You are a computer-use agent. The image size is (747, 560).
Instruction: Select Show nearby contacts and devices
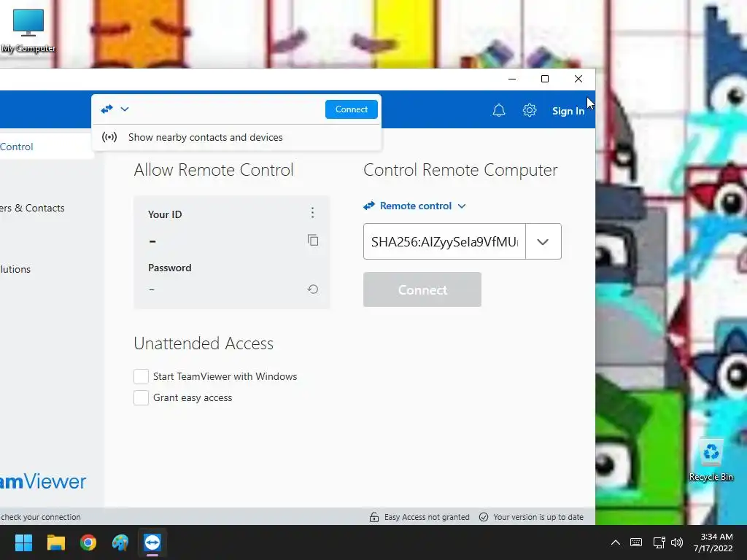click(236, 137)
